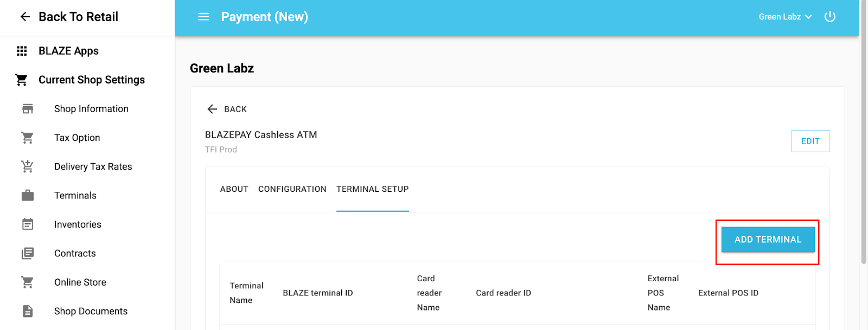
Task: Click the BLAZEPAY Cashless ATM title
Action: pyautogui.click(x=261, y=134)
